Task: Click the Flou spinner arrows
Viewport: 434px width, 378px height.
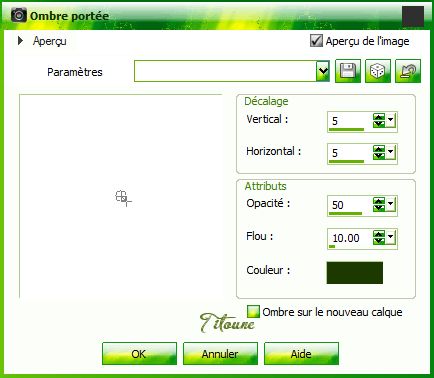Action: pyautogui.click(x=379, y=237)
